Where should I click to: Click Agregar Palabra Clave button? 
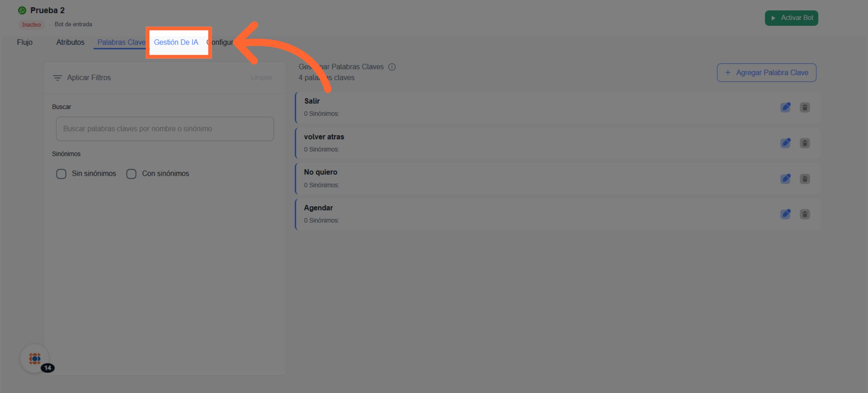pos(766,73)
